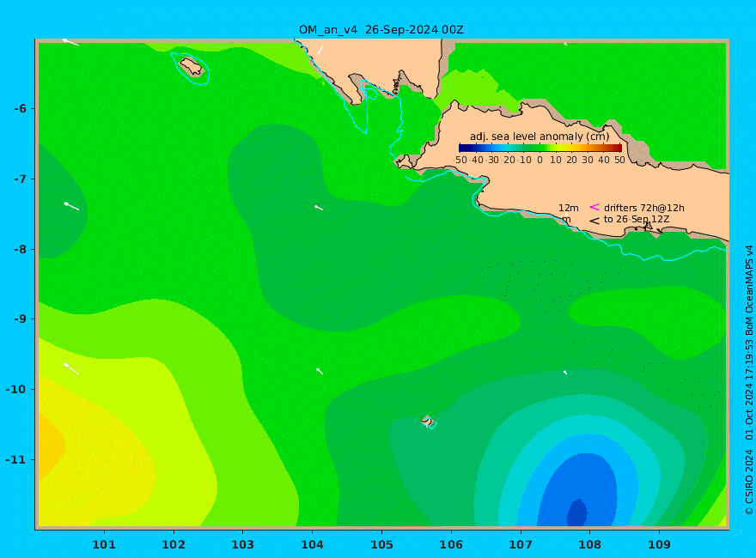Viewport: 756px width, 558px height.
Task: Select the black arrow legend symbol
Action: pyautogui.click(x=594, y=221)
